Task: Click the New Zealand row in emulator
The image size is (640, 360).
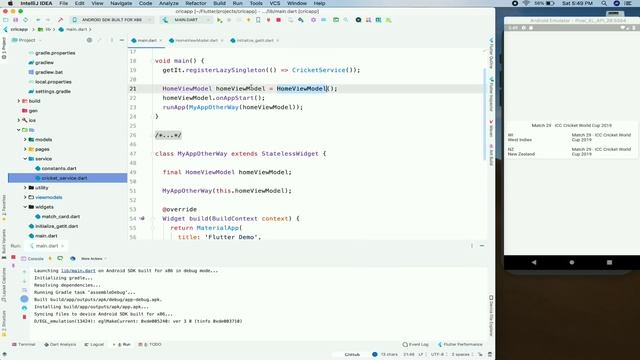Action: point(571,152)
